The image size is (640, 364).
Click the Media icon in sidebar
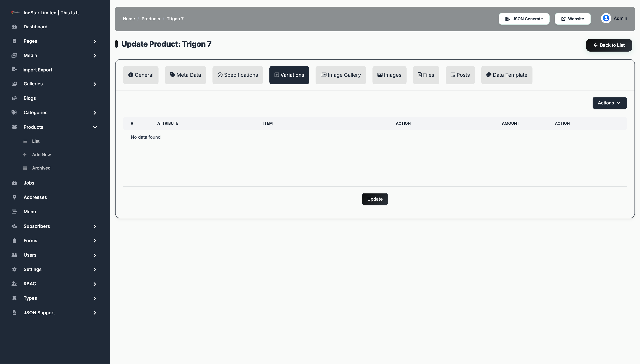click(14, 55)
